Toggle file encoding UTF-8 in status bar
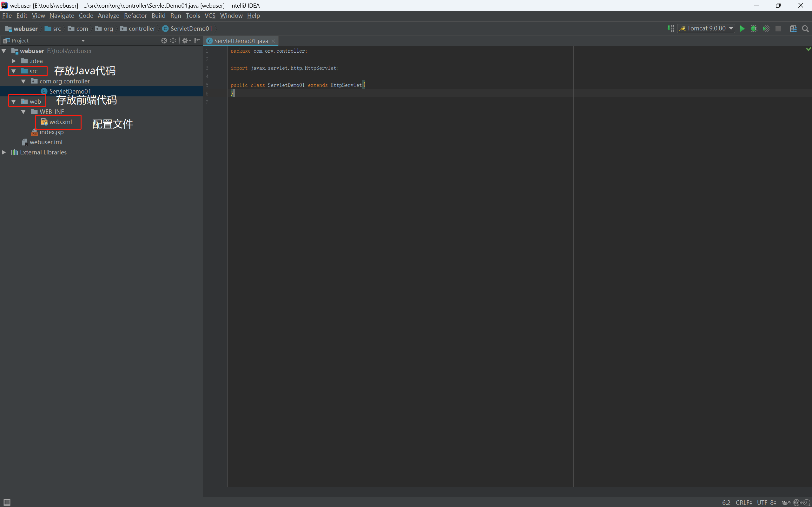 pyautogui.click(x=766, y=502)
